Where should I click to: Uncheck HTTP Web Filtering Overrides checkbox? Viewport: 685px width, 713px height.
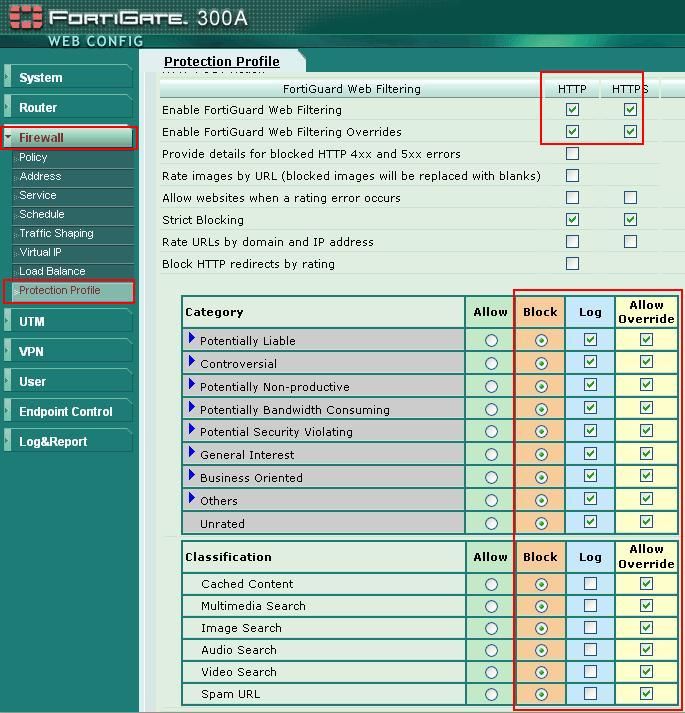572,131
